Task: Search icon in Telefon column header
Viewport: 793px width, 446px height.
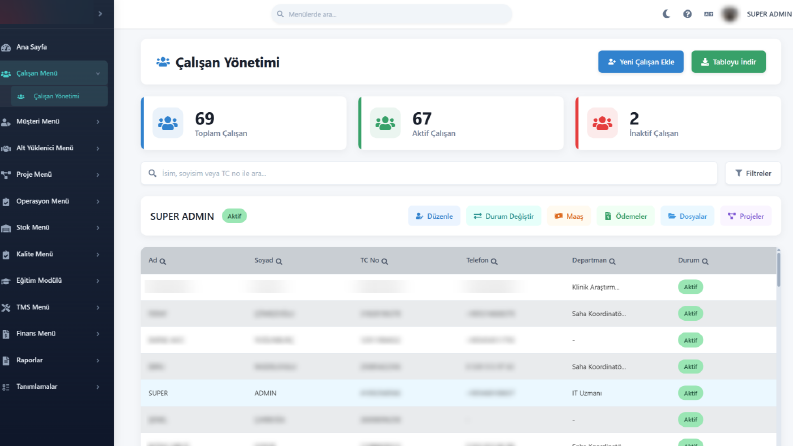Action: (494, 261)
